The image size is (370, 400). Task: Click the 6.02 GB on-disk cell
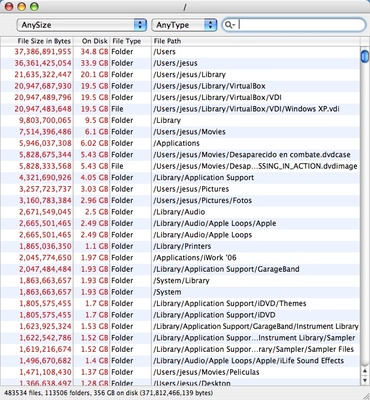[93, 143]
